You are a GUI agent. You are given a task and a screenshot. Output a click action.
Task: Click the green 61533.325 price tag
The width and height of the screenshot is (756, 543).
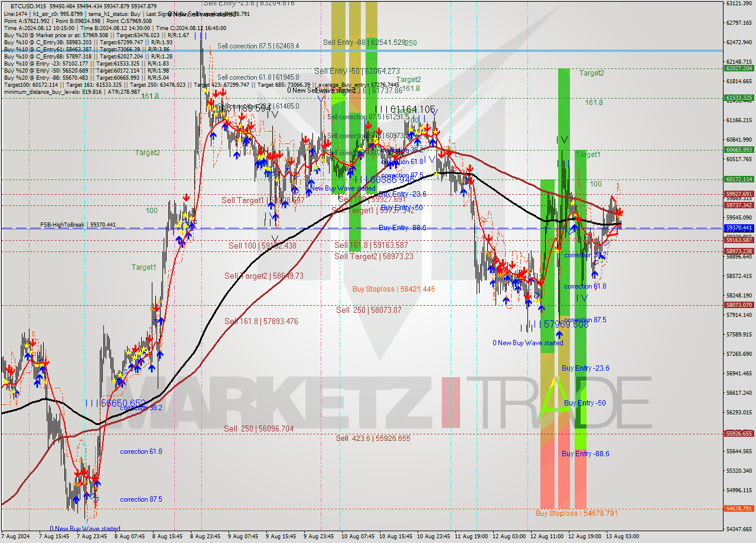coord(739,98)
